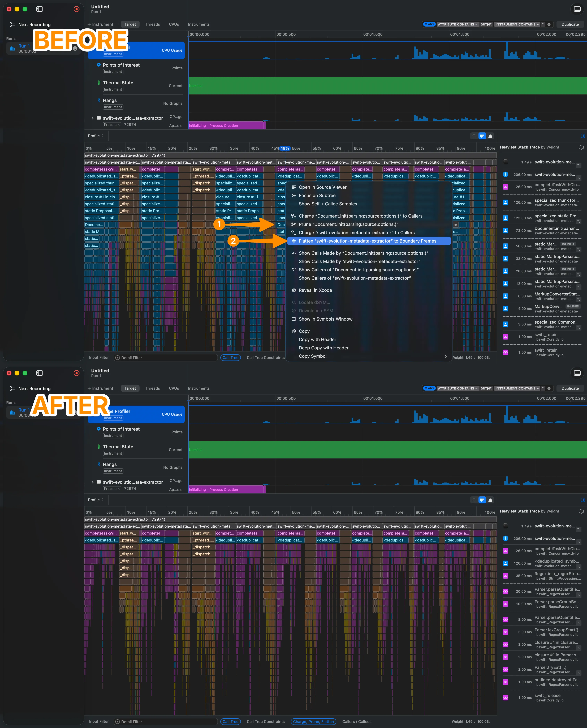Switch to outline list view in AFTER window
The width and height of the screenshot is (587, 728).
pyautogui.click(x=474, y=500)
